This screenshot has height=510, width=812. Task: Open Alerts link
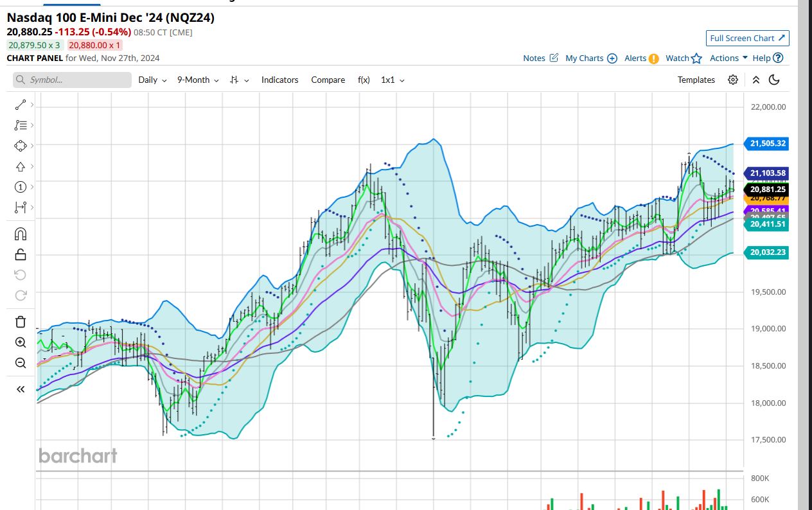(x=642, y=58)
